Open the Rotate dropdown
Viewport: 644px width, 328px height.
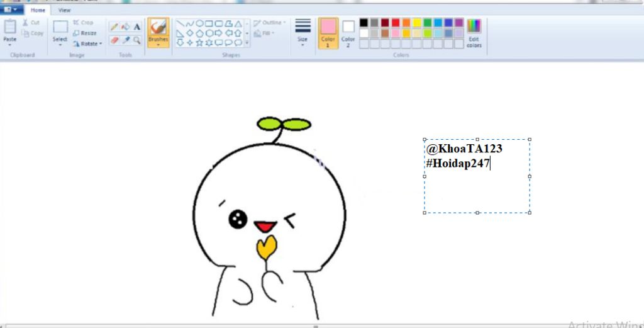(87, 43)
